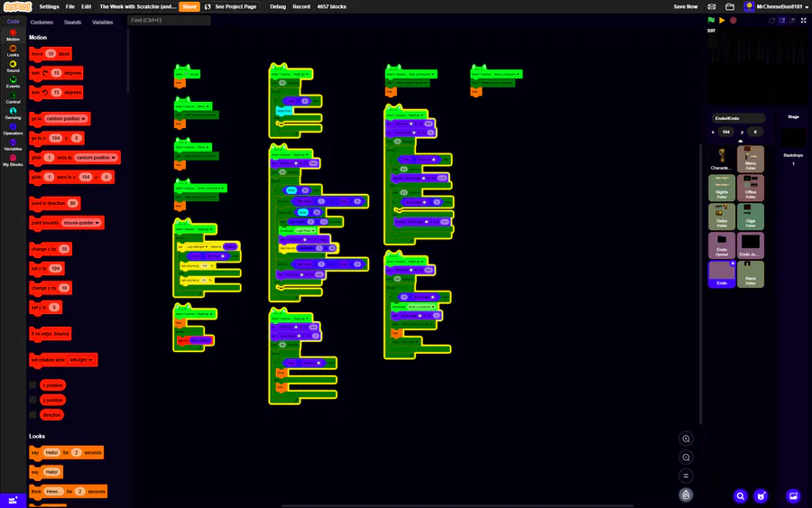Click the choose a backdrop button
This screenshot has height=508, width=812.
793,496
